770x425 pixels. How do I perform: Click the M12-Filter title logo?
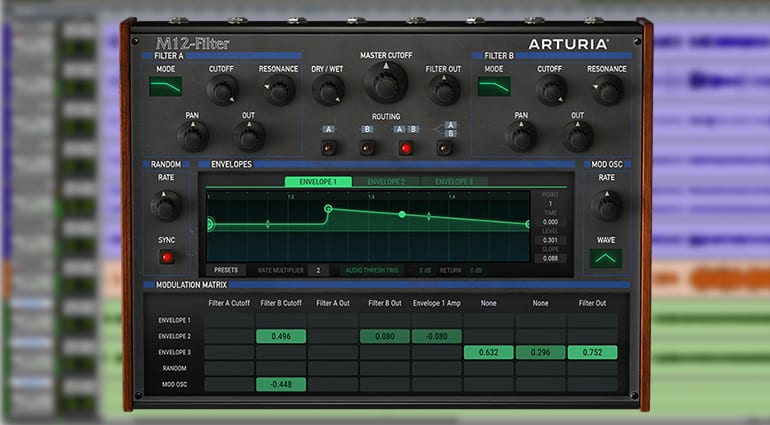click(x=192, y=44)
